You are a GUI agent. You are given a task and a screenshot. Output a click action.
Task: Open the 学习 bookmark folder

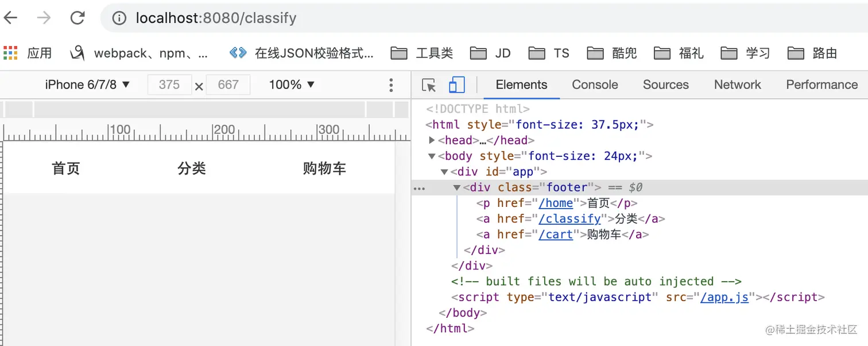pyautogui.click(x=746, y=53)
